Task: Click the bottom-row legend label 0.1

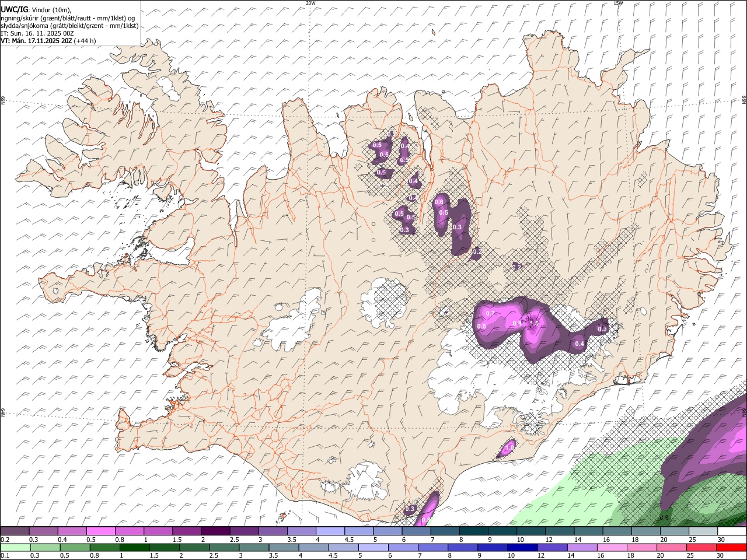Action: 5,556
